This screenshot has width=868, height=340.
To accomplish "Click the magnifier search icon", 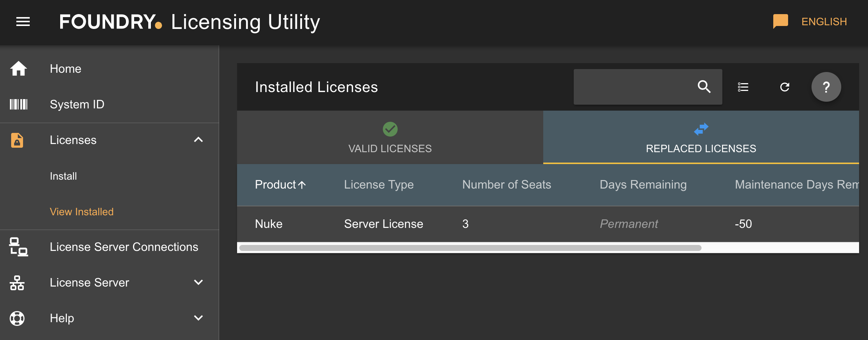I will tap(704, 87).
